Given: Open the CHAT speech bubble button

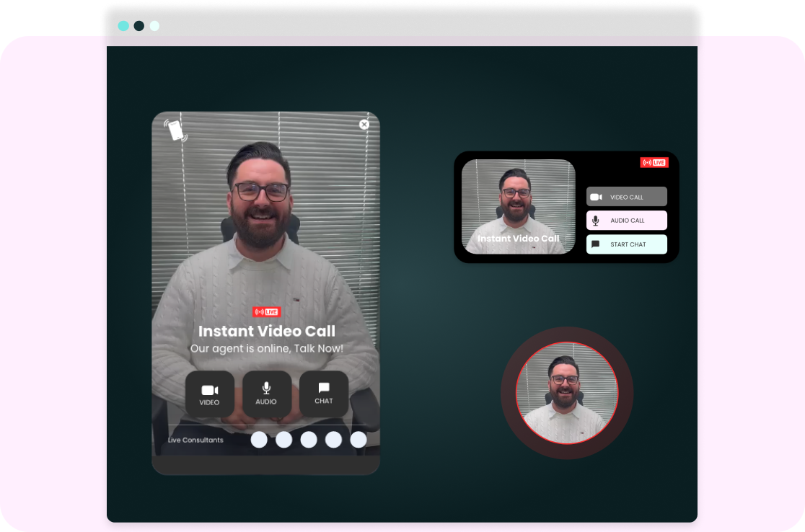Looking at the screenshot, I should coord(324,394).
